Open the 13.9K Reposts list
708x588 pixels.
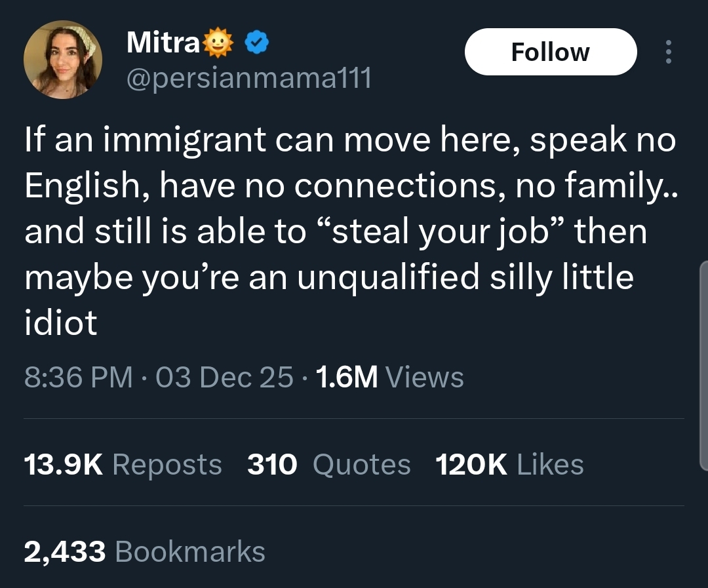click(x=123, y=465)
